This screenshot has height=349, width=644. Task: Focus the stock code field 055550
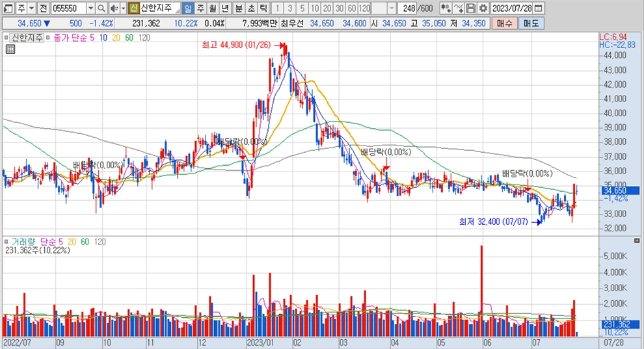point(68,8)
